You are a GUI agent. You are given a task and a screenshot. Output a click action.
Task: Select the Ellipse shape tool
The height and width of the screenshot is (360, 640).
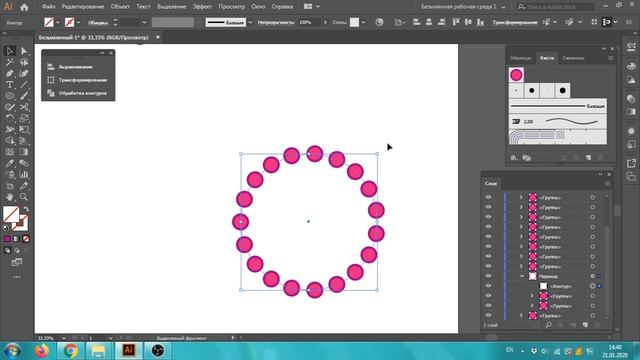pyautogui.click(x=10, y=96)
